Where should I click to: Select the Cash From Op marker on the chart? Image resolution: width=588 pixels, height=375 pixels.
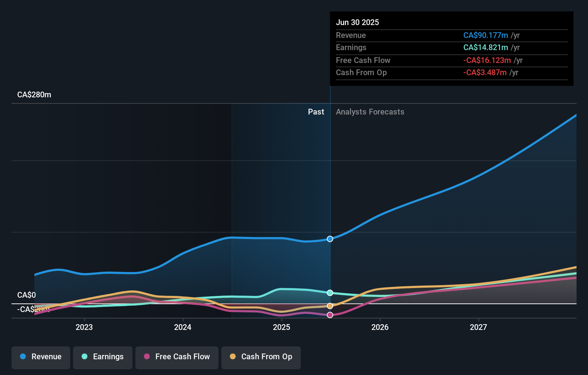[330, 305]
